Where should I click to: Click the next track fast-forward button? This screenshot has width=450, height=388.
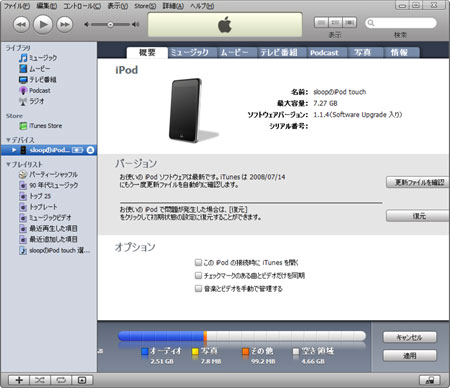[x=65, y=25]
